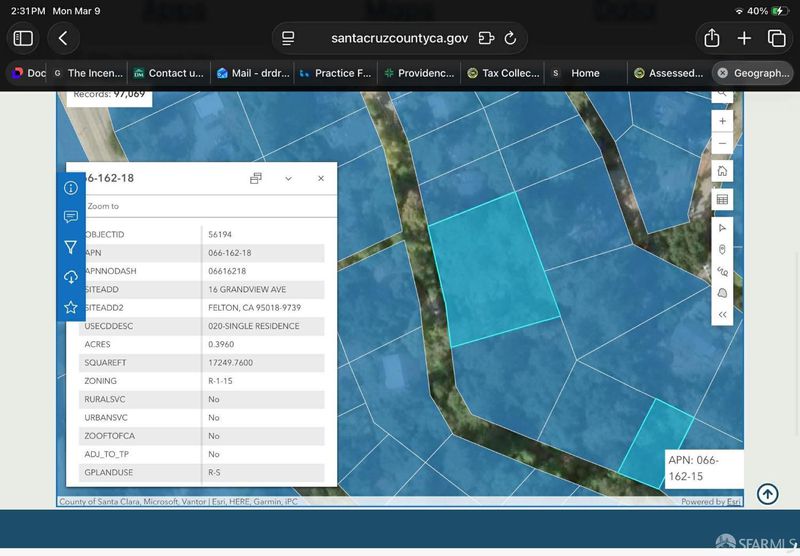This screenshot has height=556, width=800.
Task: Choose the freehand lasso drawing tool
Action: click(722, 292)
